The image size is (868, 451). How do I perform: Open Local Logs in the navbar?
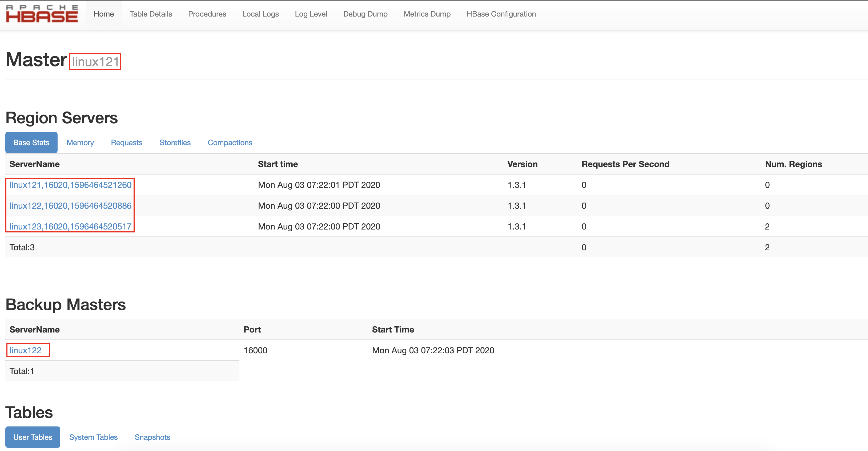point(260,14)
